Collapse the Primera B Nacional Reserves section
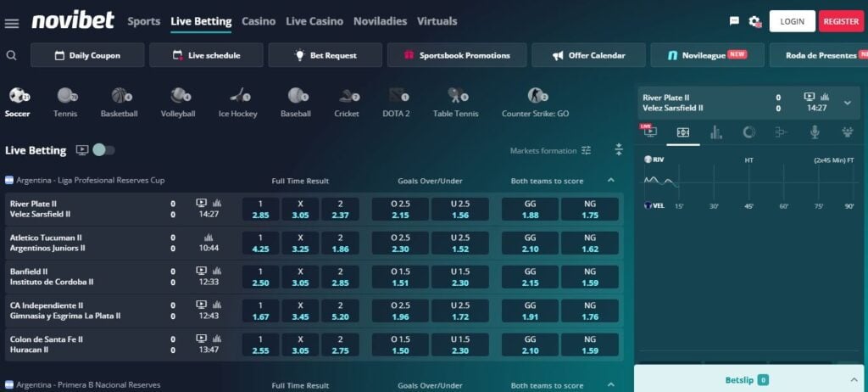Image resolution: width=868 pixels, height=392 pixels. coord(610,385)
